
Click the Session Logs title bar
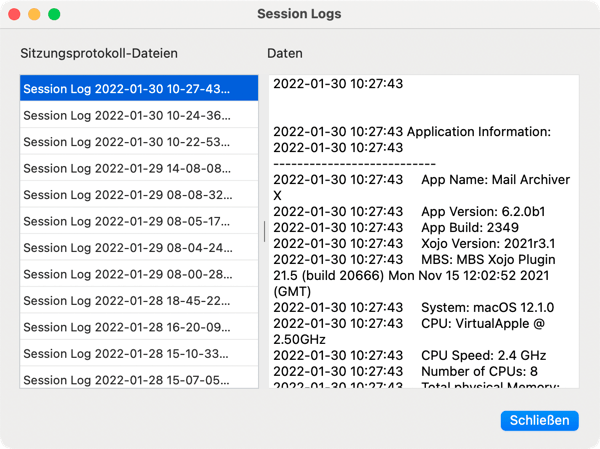[299, 15]
